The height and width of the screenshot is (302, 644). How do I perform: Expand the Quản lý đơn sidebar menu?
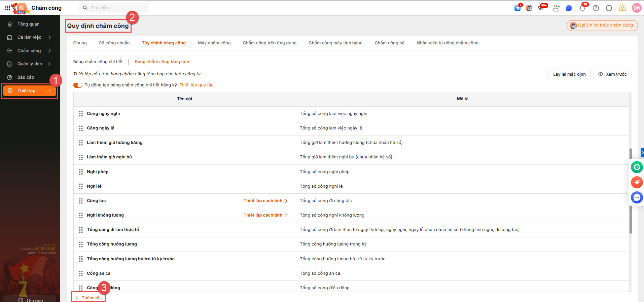[29, 64]
